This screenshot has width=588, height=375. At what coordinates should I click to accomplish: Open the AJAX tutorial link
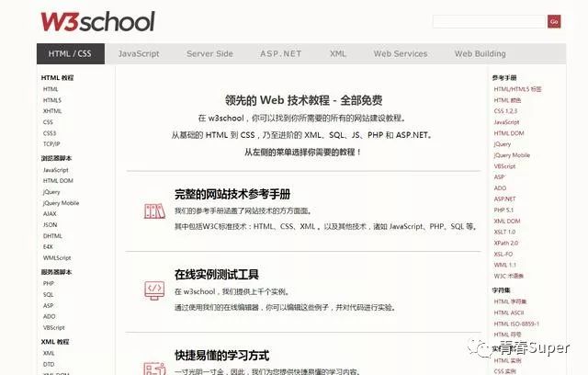coord(50,214)
